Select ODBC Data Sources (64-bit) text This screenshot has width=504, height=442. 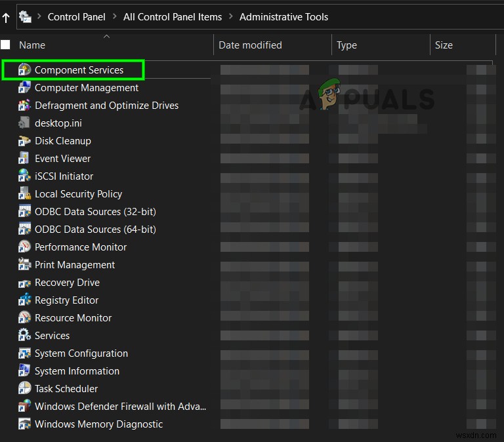pos(95,230)
